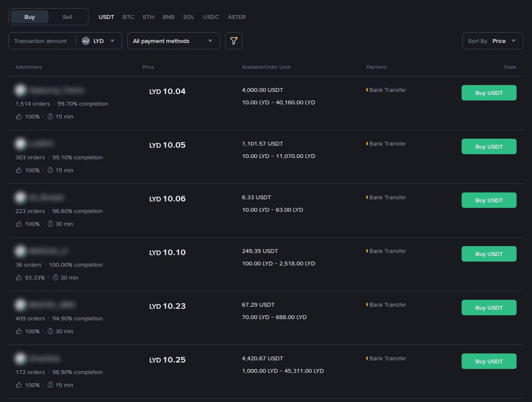Screen dimensions: 532x402
Task: Click thumbs-up icon in 223 orders row
Action: click(x=19, y=224)
